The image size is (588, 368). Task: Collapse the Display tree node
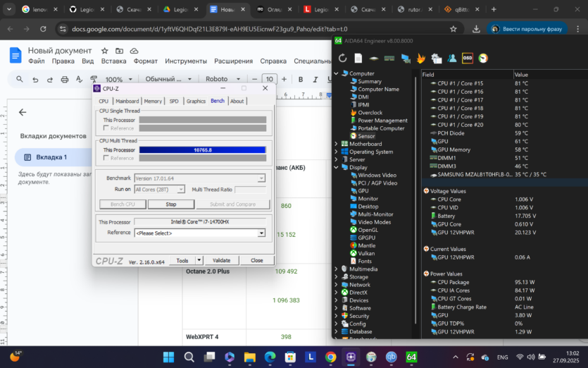pyautogui.click(x=337, y=168)
